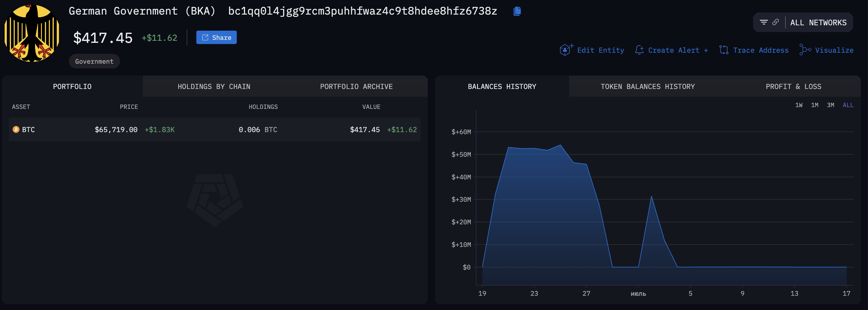
Task: Select the 1M chart time range
Action: click(x=815, y=105)
